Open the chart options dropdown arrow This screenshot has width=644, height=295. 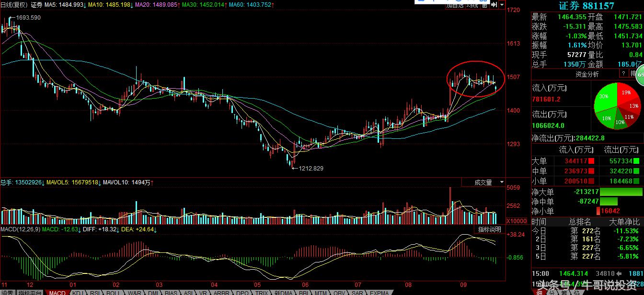pyautogui.click(x=502, y=5)
